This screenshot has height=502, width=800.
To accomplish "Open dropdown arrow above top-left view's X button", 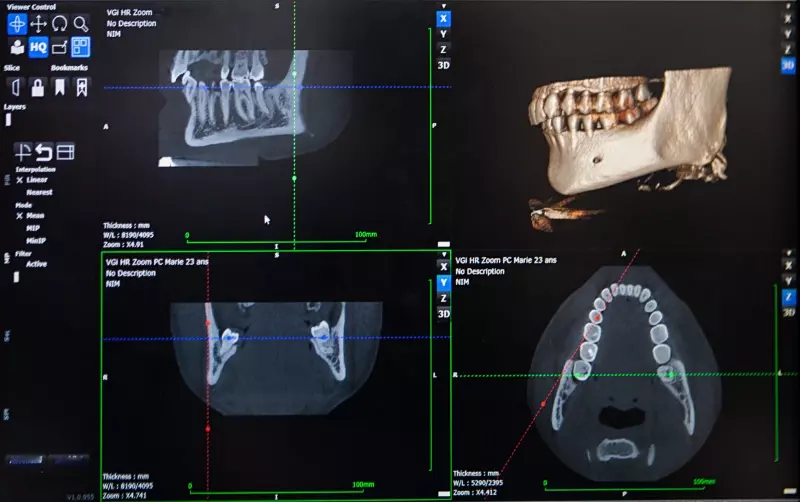I will click(x=443, y=6).
